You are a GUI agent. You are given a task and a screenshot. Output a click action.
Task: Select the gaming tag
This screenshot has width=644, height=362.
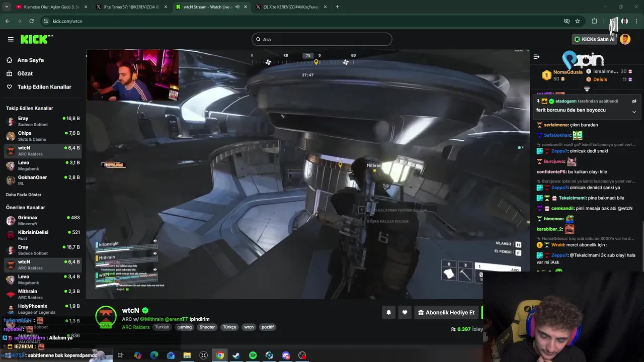(x=184, y=327)
